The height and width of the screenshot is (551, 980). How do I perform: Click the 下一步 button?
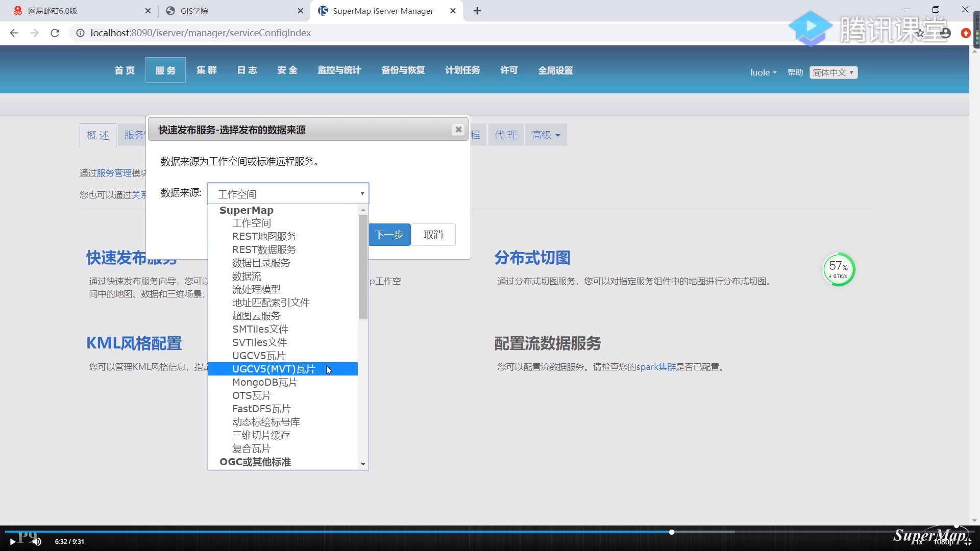[x=389, y=235]
